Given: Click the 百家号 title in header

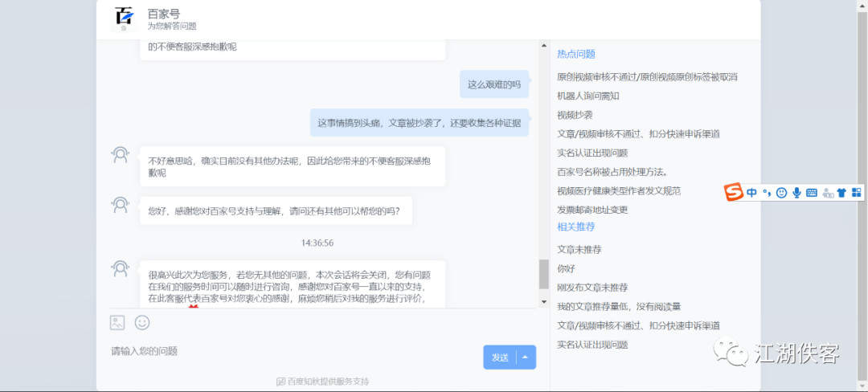Looking at the screenshot, I should click(164, 14).
